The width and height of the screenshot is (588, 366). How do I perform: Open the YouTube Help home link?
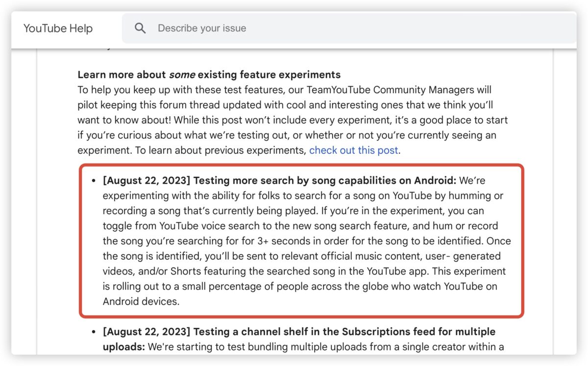click(x=58, y=28)
